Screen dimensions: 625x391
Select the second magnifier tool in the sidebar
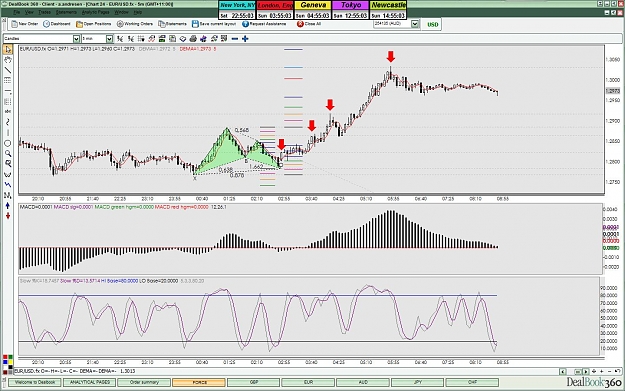pos(8,164)
